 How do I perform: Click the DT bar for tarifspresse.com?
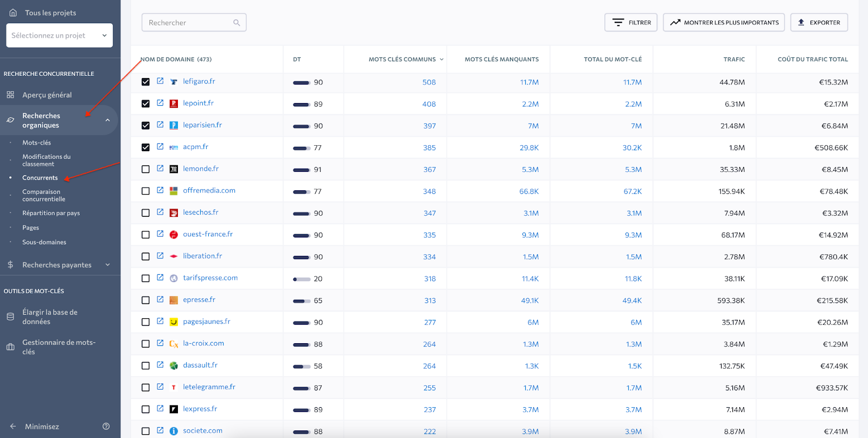tap(302, 279)
